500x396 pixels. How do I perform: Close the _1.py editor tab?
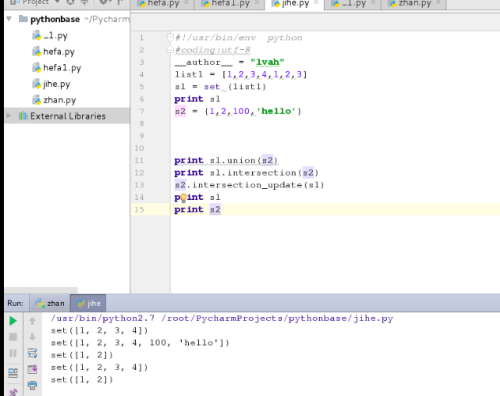(x=373, y=3)
